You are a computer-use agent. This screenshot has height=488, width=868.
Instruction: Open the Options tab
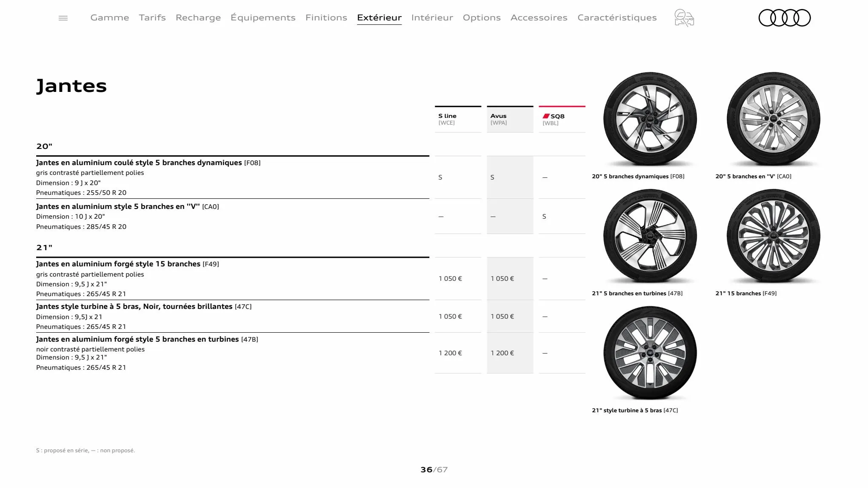(x=482, y=17)
